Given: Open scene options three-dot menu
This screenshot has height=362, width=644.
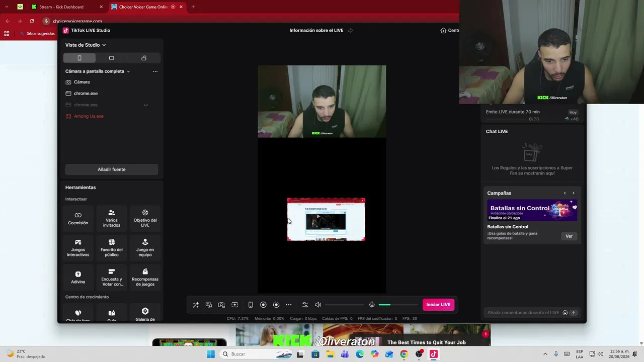Looking at the screenshot, I should tap(155, 71).
